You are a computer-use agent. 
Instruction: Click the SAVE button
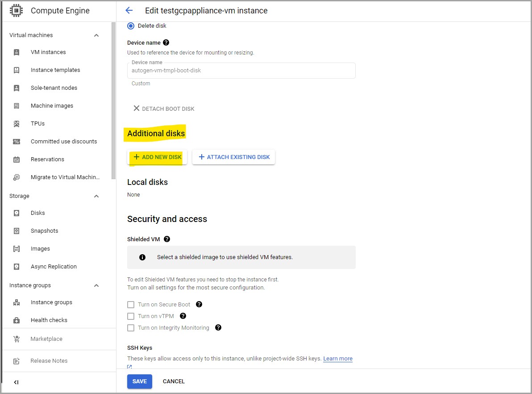139,381
